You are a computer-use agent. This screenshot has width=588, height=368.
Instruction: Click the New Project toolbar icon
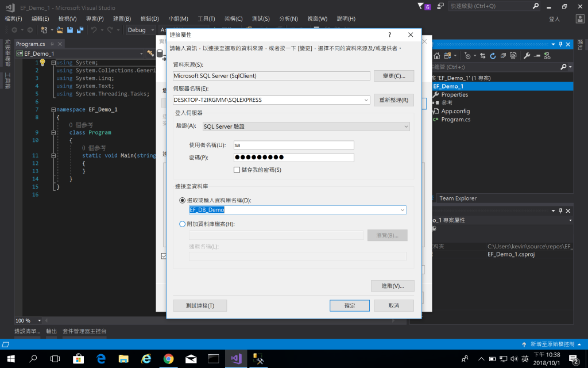44,30
